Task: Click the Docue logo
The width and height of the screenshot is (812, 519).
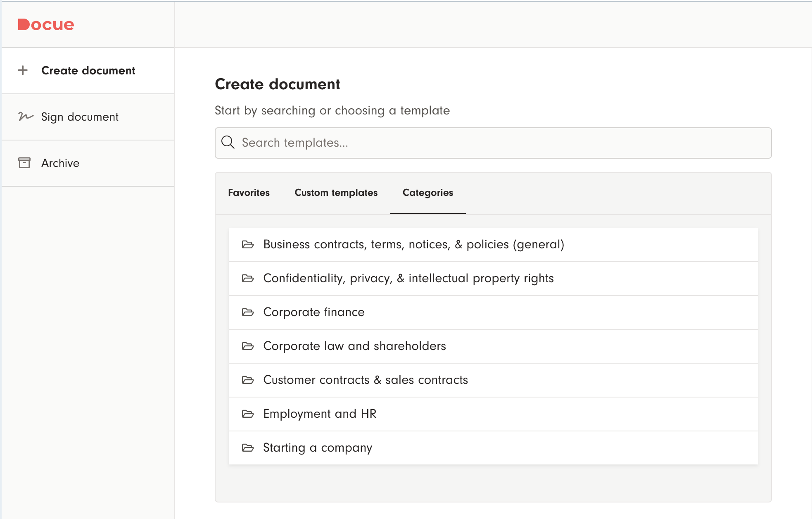Action: pyautogui.click(x=46, y=25)
